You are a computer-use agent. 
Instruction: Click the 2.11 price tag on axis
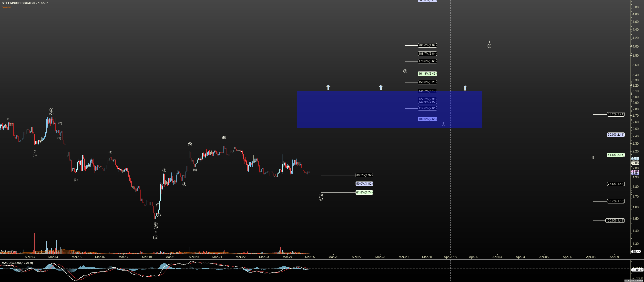[x=635, y=159]
